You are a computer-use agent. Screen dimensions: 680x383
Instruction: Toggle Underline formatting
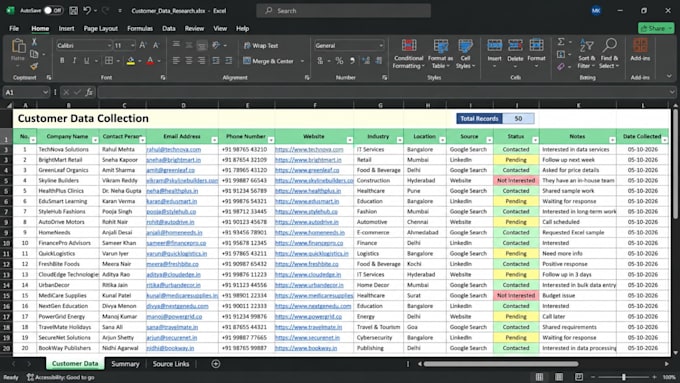pos(86,61)
